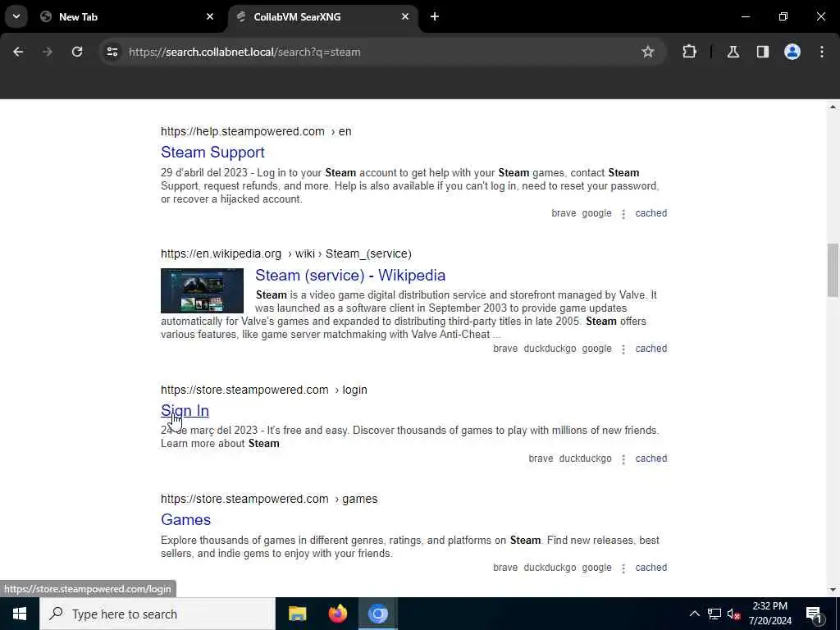Click google engine under Steam Support
The image size is (840, 630).
click(596, 213)
